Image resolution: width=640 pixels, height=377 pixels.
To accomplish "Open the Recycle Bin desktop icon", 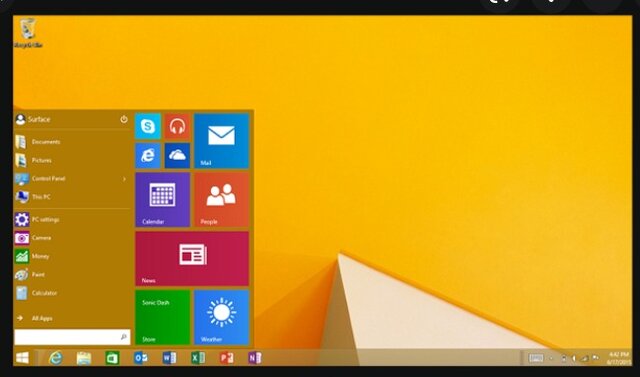I will tap(28, 33).
